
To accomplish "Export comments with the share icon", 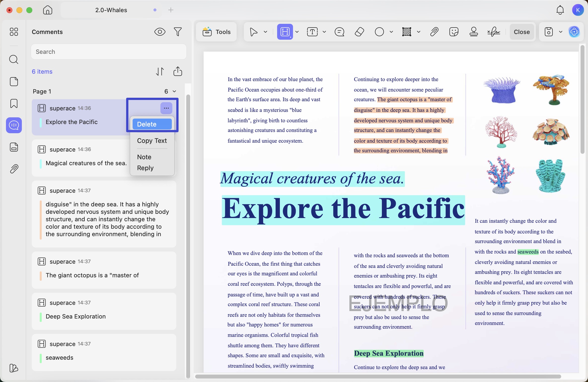I will (178, 71).
